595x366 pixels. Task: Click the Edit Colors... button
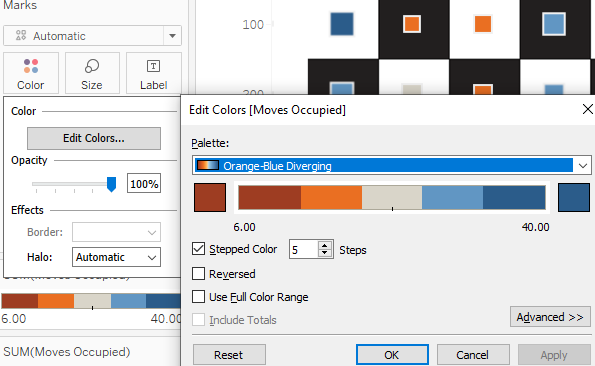click(94, 138)
